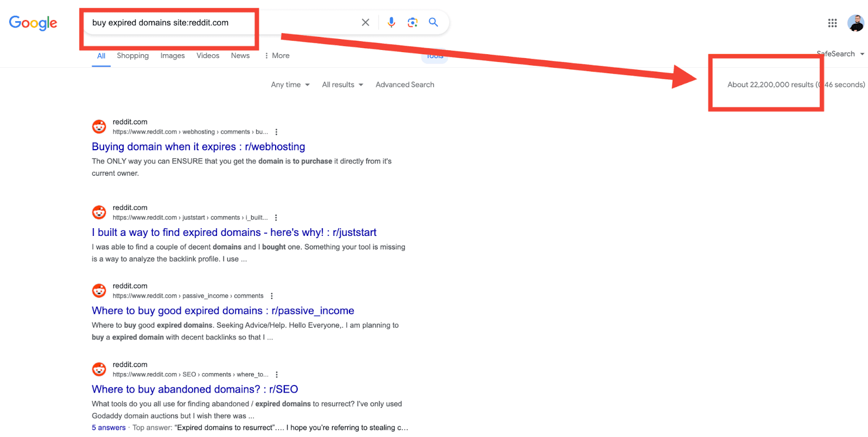Switch to the Images tab
The width and height of the screenshot is (868, 437).
click(x=173, y=56)
